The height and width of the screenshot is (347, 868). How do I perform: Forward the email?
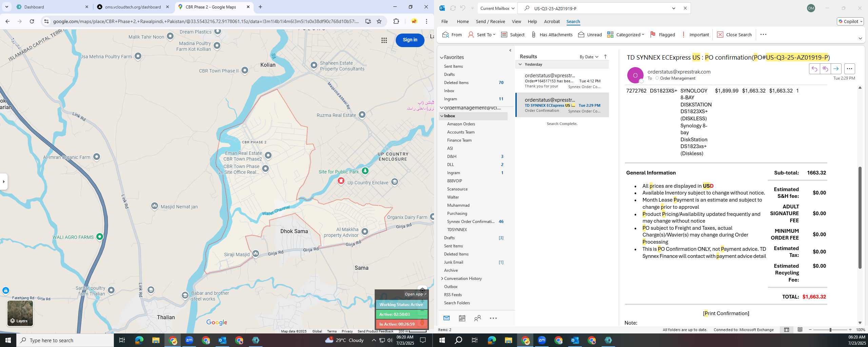[x=836, y=69]
